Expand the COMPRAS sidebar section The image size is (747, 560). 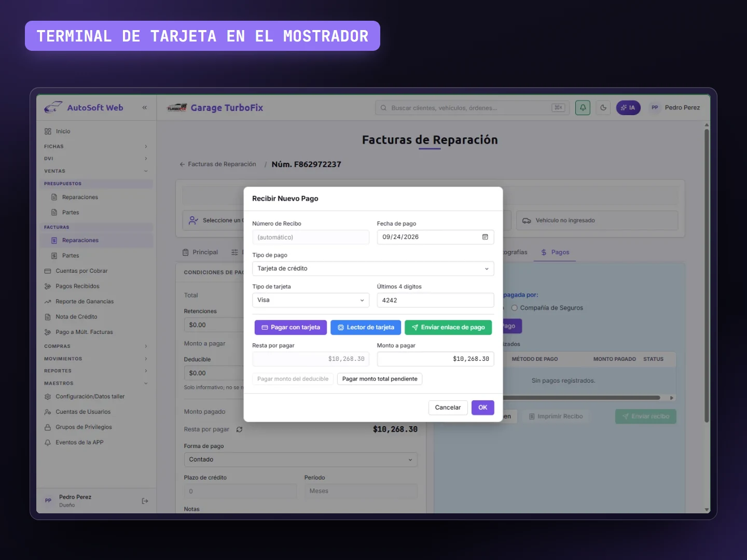coord(96,346)
